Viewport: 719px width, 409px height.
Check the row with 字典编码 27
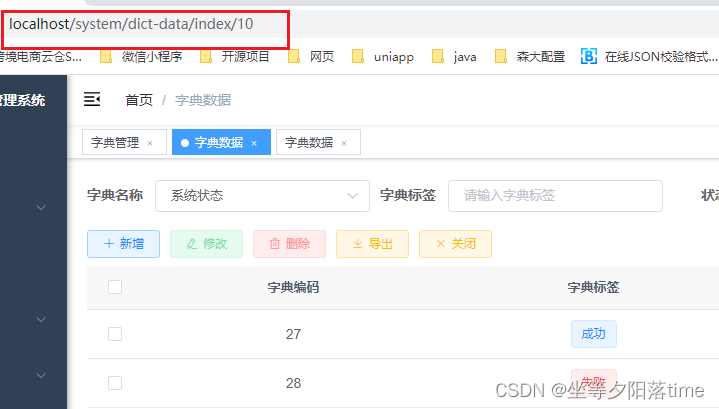[115, 334]
